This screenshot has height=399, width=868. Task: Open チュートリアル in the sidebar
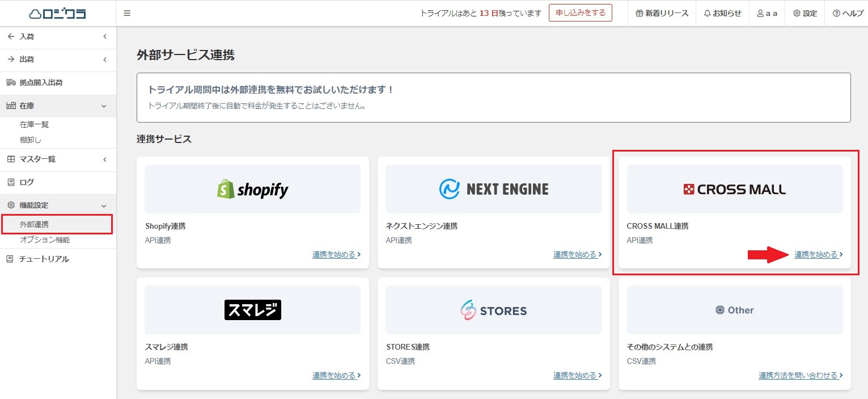44,259
